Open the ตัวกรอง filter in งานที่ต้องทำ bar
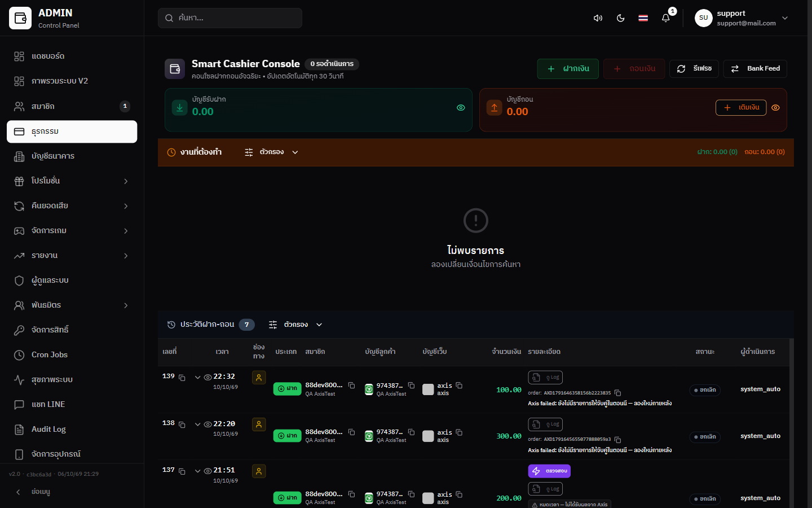 [x=271, y=152]
